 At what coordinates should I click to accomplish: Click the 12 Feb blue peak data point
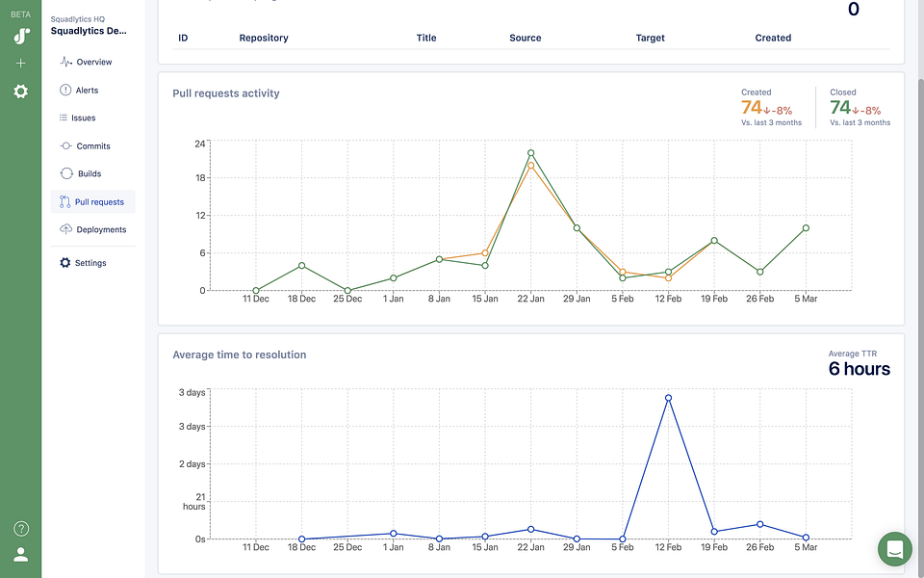pos(668,398)
